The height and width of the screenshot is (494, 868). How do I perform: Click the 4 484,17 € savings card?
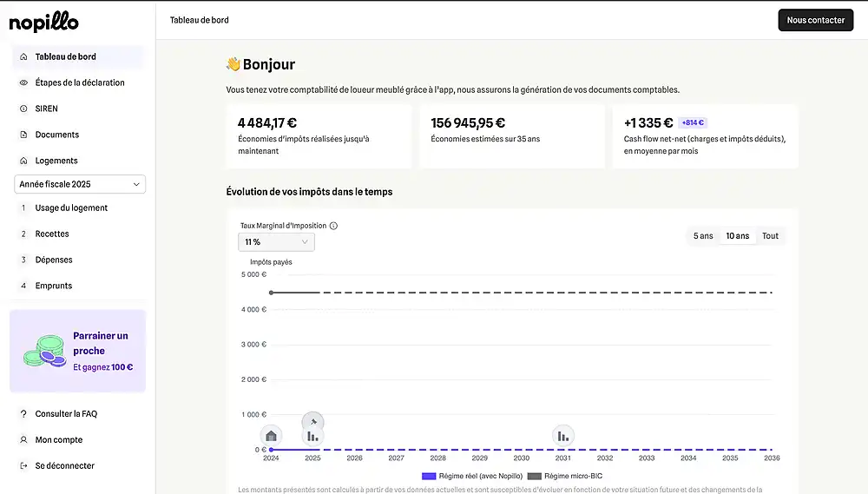(x=319, y=136)
